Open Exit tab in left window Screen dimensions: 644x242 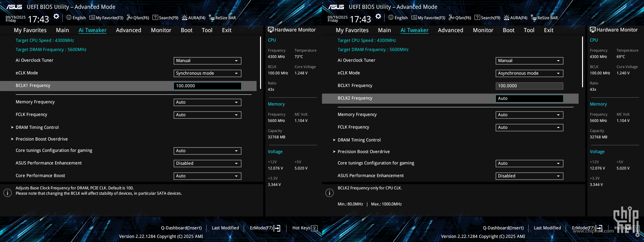click(x=227, y=30)
